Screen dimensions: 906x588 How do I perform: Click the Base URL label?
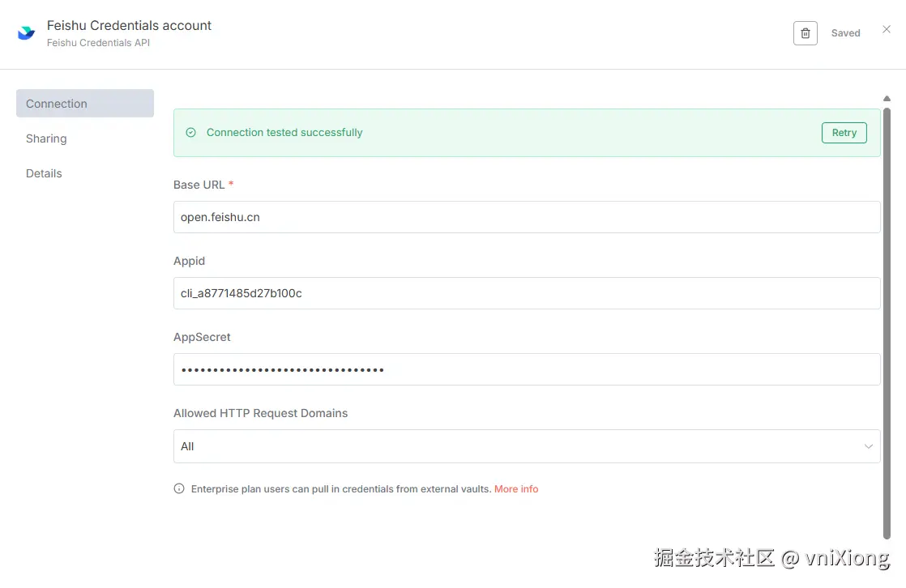(199, 185)
